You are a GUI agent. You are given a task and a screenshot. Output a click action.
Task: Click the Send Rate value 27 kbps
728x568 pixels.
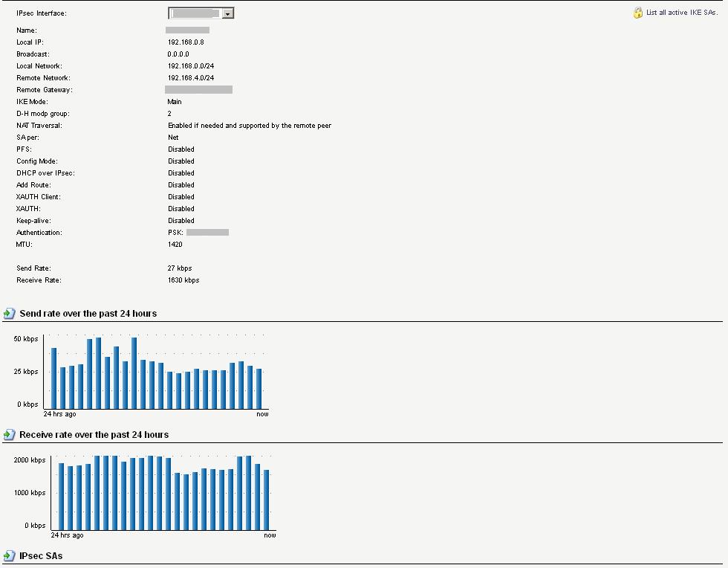coord(180,268)
